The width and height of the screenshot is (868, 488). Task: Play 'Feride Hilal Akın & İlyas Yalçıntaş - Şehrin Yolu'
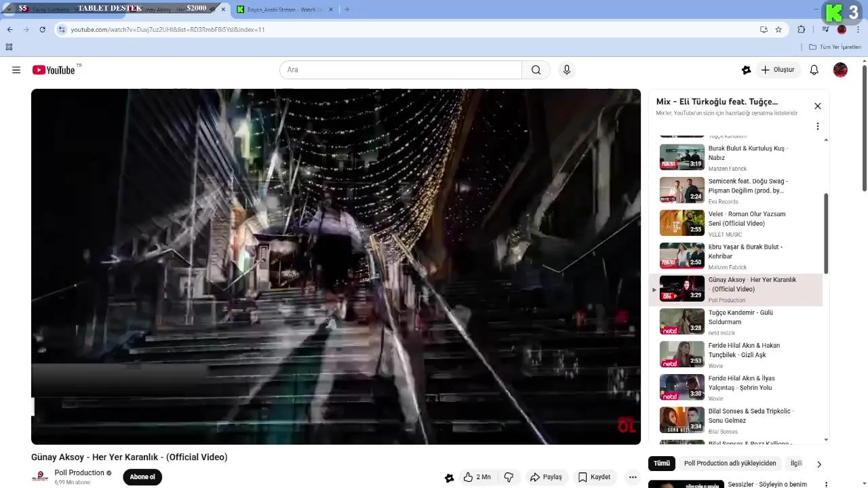click(736, 388)
